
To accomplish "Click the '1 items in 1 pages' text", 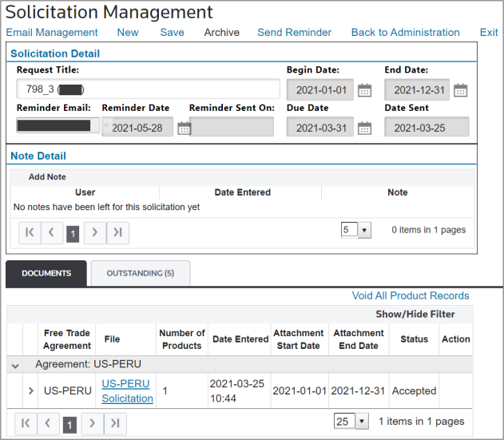I will point(421,422).
